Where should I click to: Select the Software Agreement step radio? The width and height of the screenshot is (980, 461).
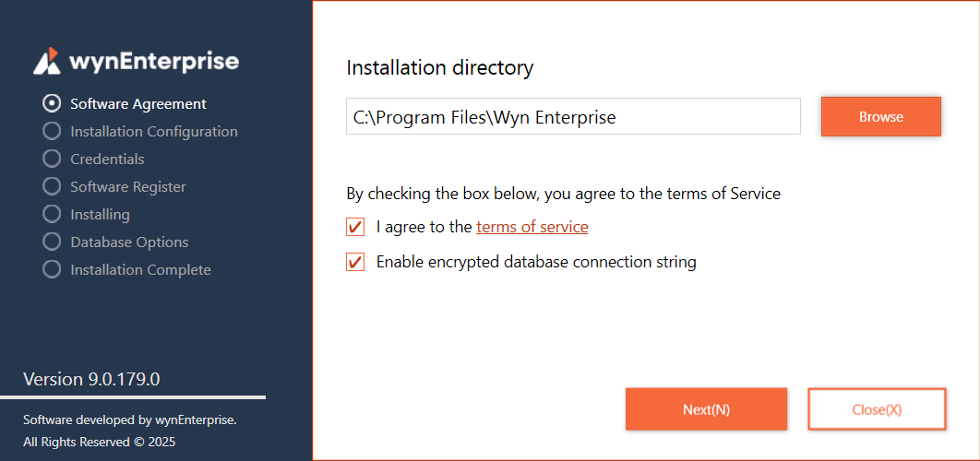click(x=52, y=103)
